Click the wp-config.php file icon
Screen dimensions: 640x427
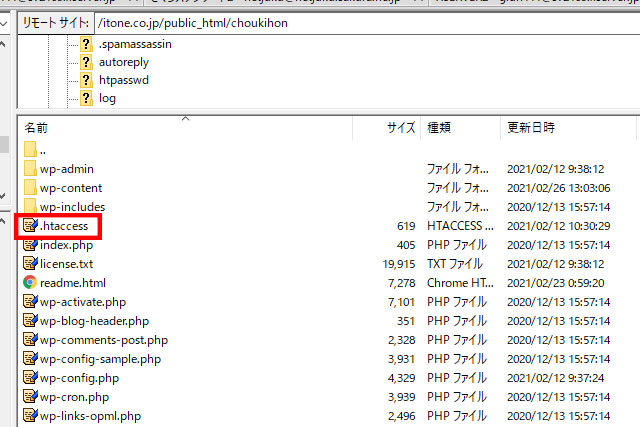click(x=30, y=378)
